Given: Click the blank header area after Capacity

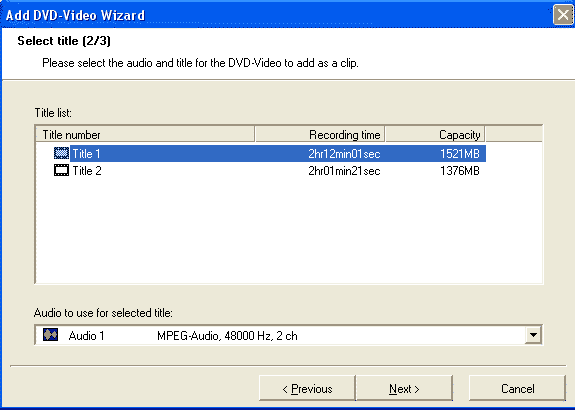Looking at the screenshot, I should coord(514,135).
